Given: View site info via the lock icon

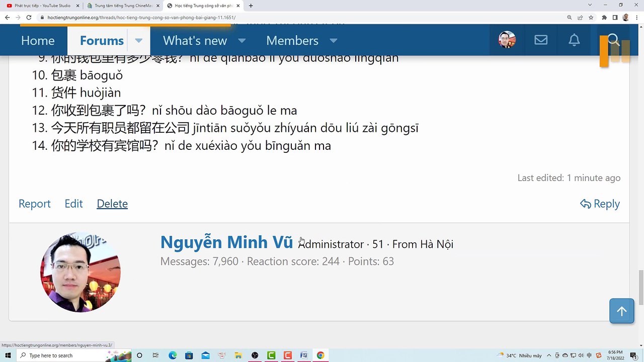Looking at the screenshot, I should (43, 17).
